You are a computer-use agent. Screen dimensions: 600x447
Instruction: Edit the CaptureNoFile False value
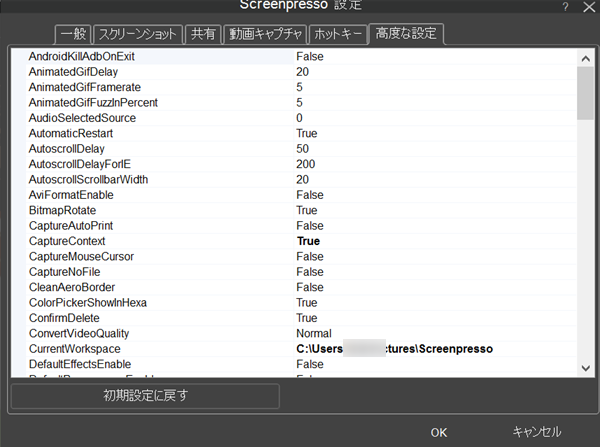(x=310, y=272)
